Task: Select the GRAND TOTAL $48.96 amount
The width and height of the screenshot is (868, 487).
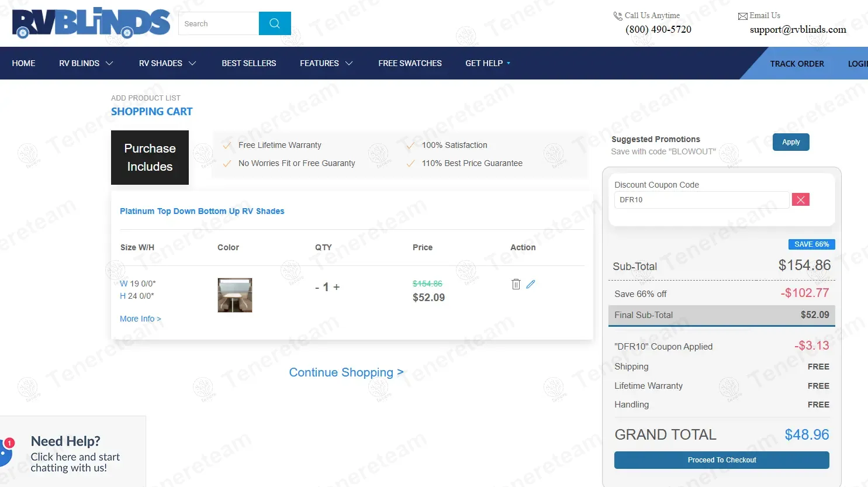Action: pos(807,434)
